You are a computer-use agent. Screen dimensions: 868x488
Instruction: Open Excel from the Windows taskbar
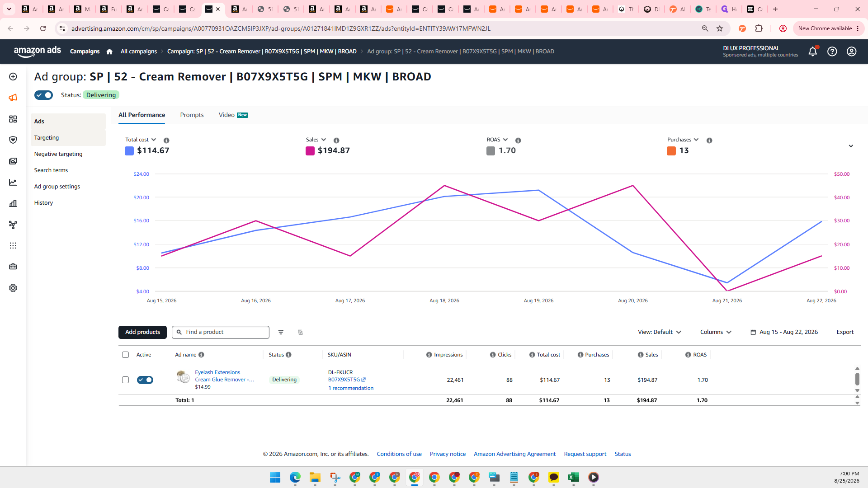[574, 477]
